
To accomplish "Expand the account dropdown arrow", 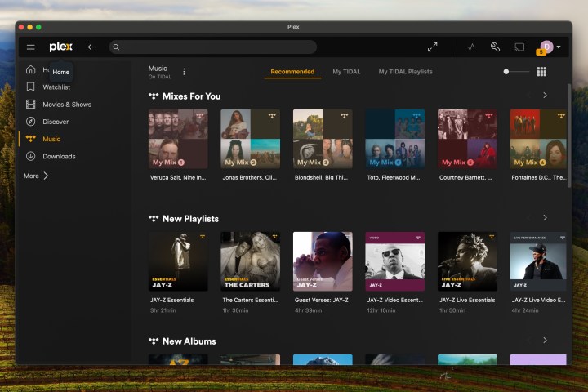I will [559, 47].
